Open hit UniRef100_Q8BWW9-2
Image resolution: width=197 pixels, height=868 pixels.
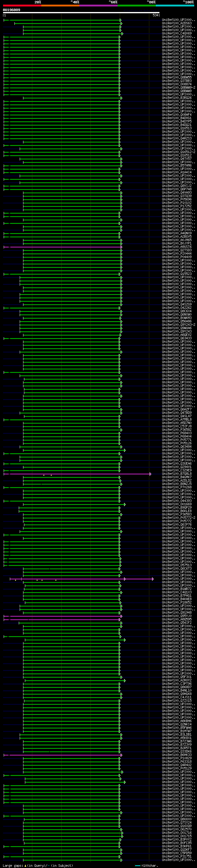click(179, 88)
